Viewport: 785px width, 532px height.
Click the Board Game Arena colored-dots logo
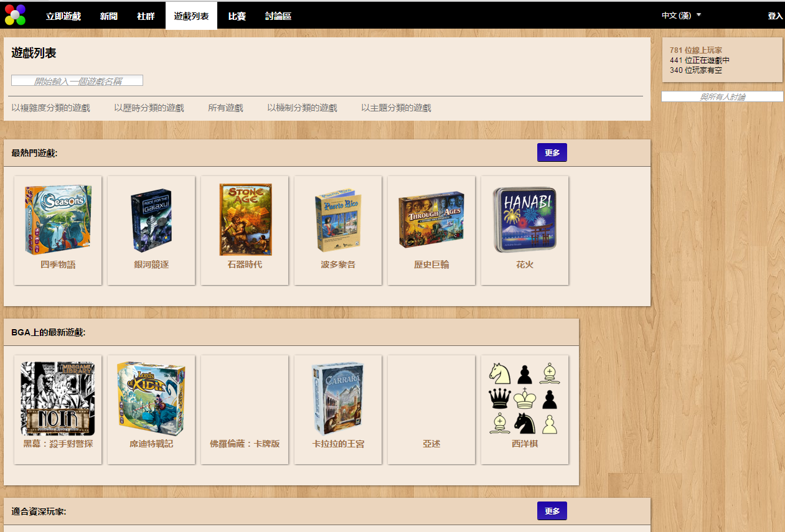coord(15,14)
